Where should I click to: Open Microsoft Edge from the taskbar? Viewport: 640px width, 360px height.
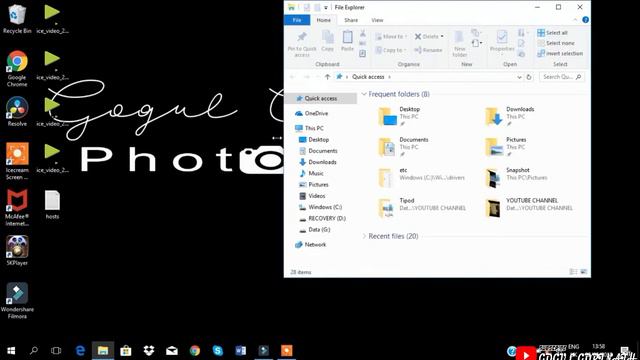pos(80,350)
